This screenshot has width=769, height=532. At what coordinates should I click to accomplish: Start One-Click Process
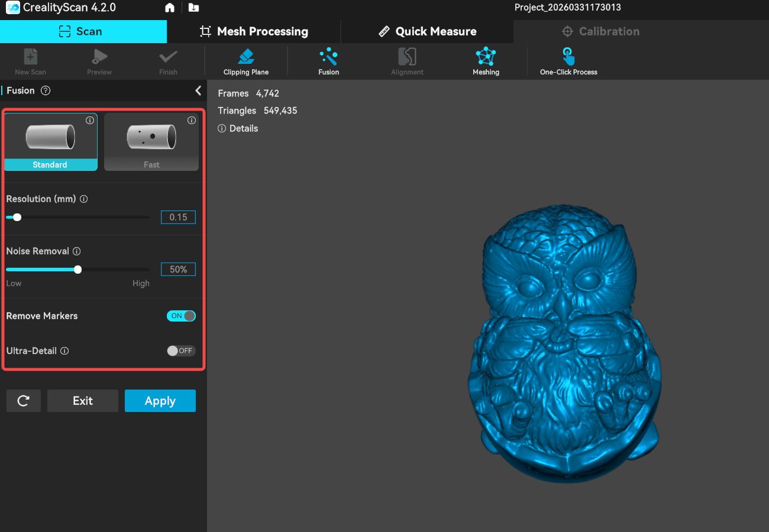(x=568, y=57)
